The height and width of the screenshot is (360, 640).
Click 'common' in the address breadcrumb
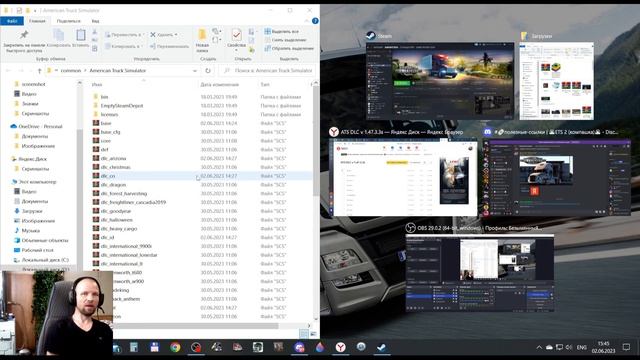click(71, 71)
